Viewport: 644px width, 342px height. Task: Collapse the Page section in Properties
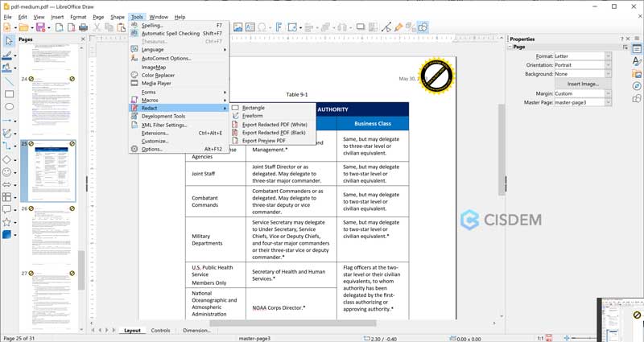coord(510,47)
